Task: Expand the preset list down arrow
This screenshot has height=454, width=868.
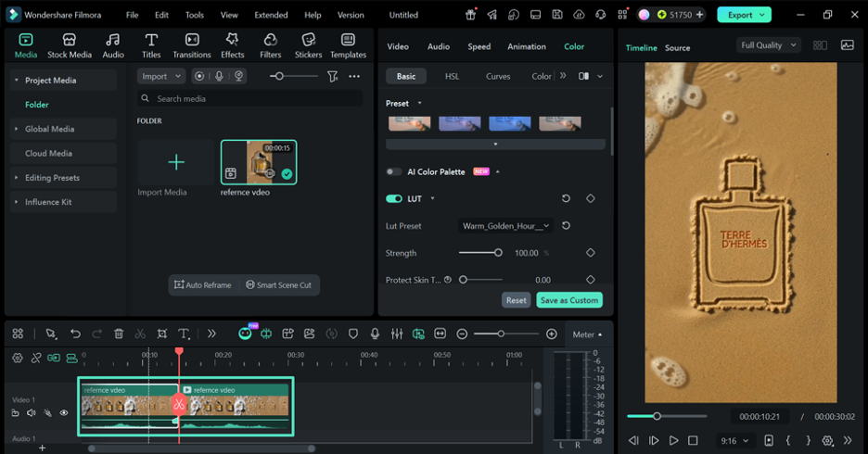Action: coord(495,145)
